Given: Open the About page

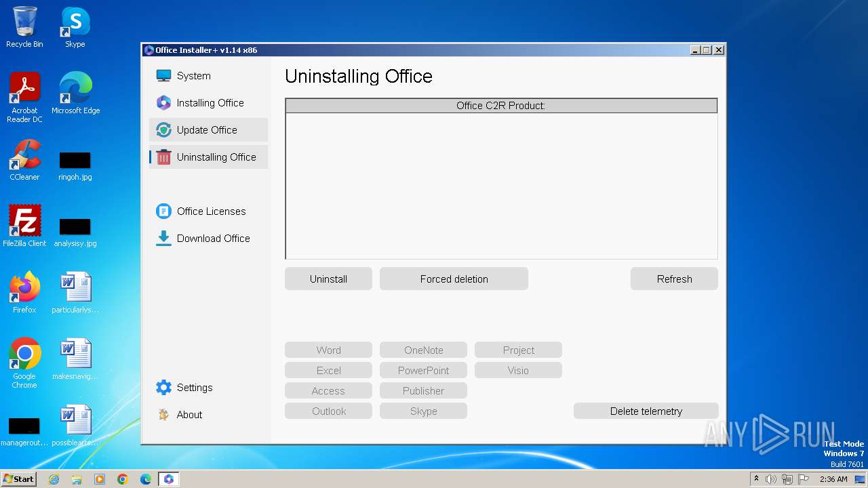Looking at the screenshot, I should coord(208,415).
